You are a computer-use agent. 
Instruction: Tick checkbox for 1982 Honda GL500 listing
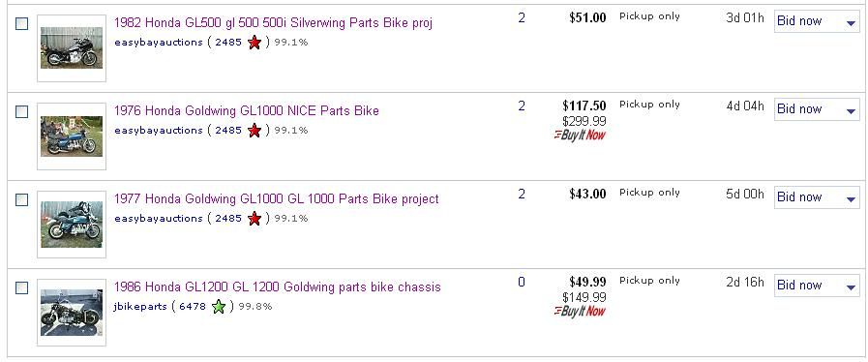[21, 24]
